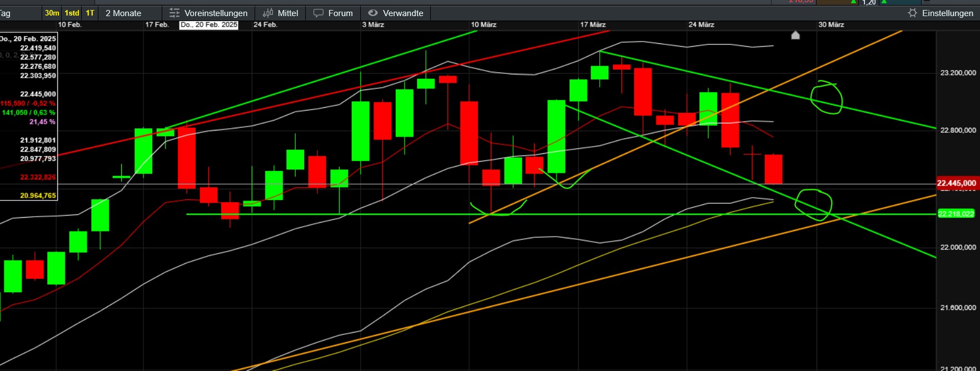Click the 17 Feb. date axis label

[x=157, y=25]
